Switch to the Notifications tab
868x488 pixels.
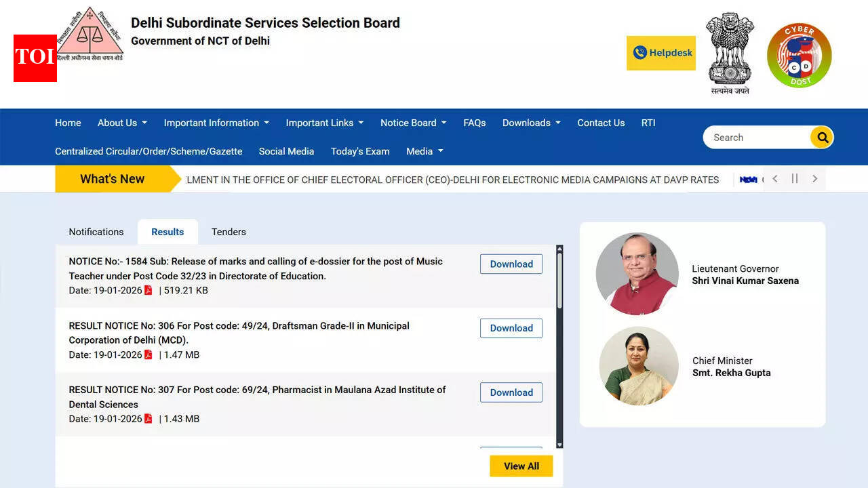click(x=96, y=232)
